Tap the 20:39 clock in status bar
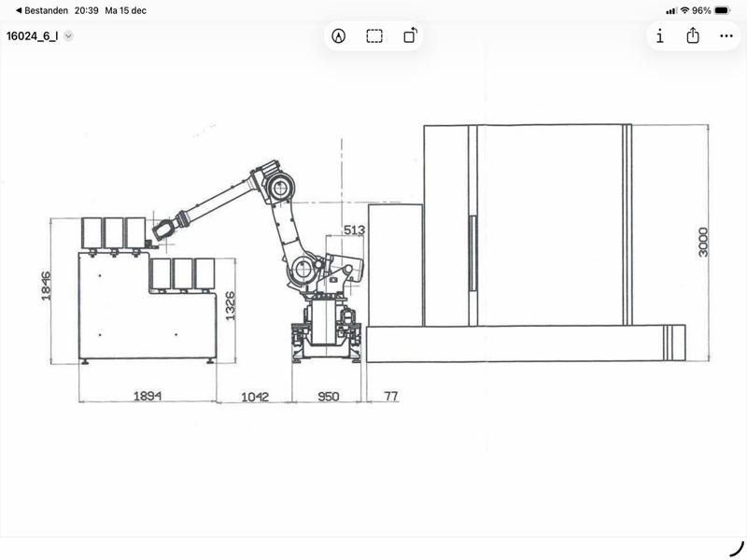747x560 pixels. point(87,10)
